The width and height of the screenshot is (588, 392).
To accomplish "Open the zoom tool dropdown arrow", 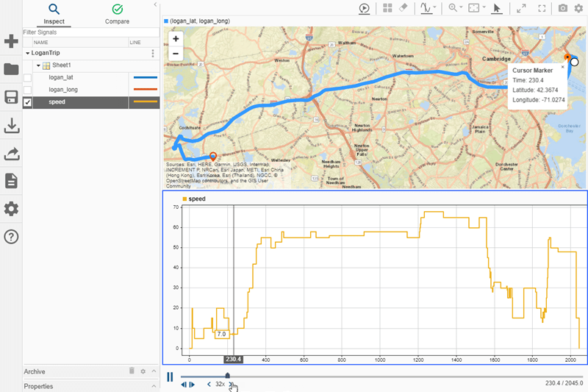I will [462, 7].
